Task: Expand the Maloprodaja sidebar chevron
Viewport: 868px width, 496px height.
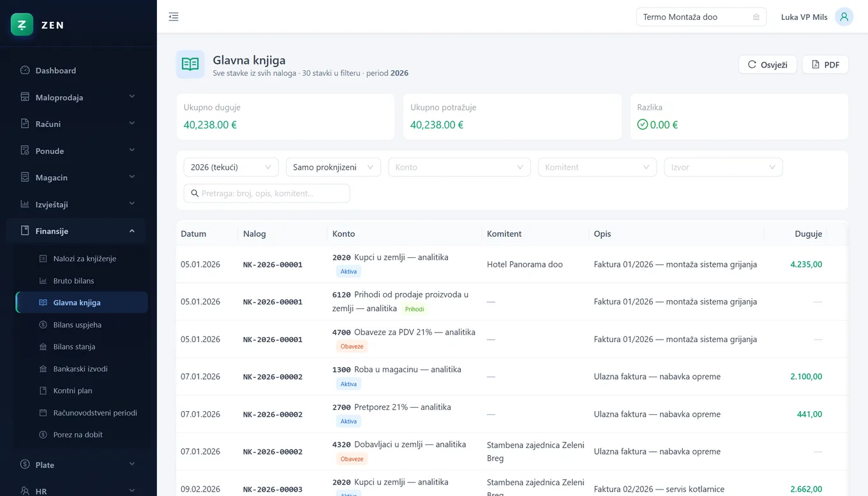Action: [132, 96]
